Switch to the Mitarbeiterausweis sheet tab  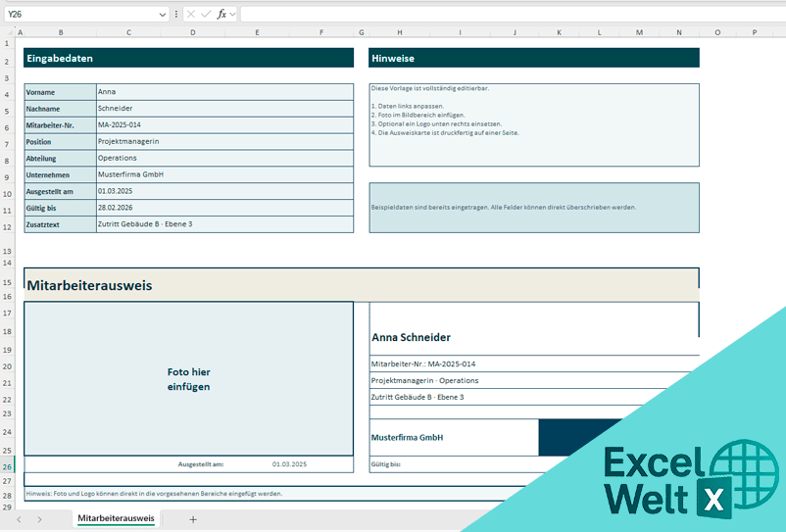[116, 518]
